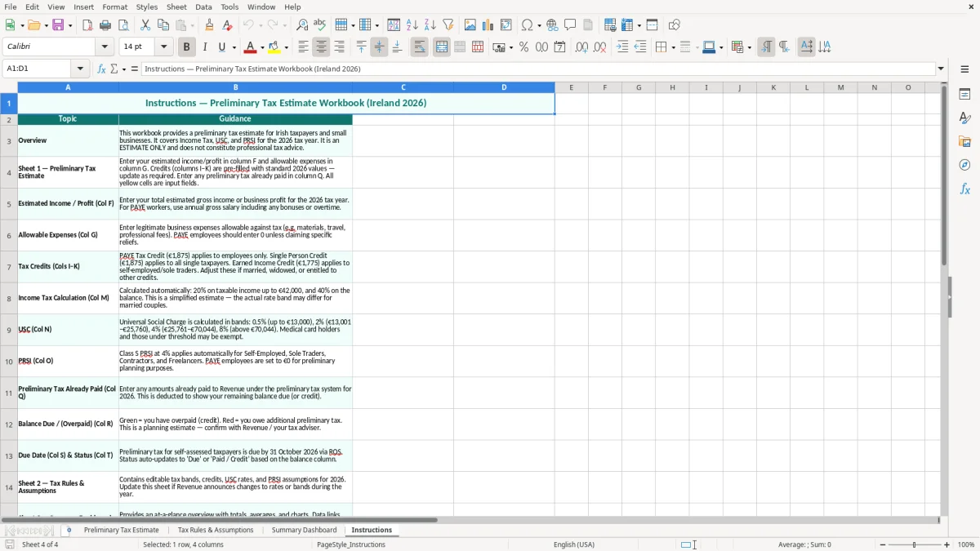Click the Increase Indent icon
This screenshot has height=551, width=980.
pos(622,47)
